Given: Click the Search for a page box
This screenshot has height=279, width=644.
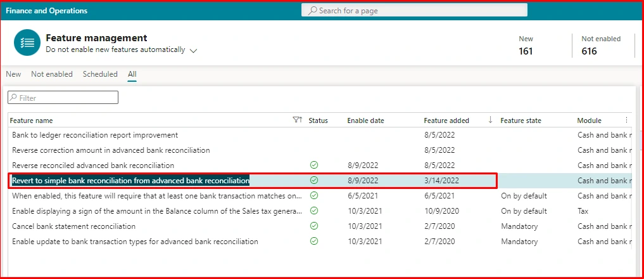Looking at the screenshot, I should [414, 10].
